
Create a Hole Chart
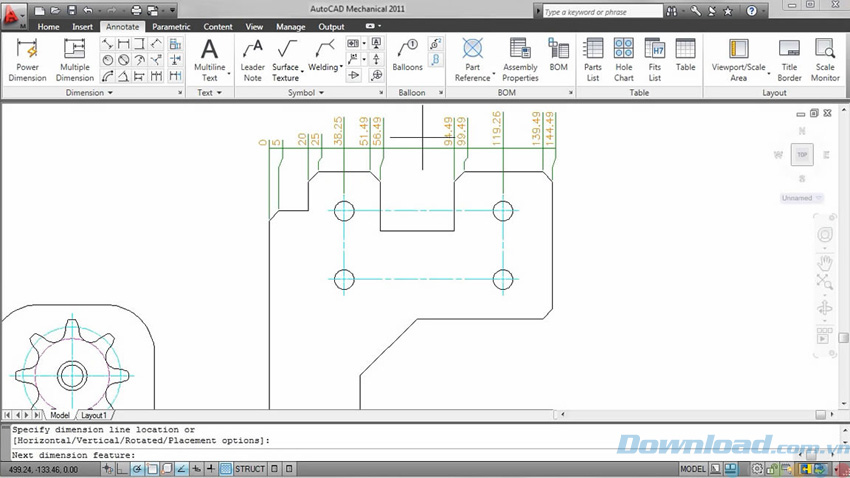(x=623, y=60)
